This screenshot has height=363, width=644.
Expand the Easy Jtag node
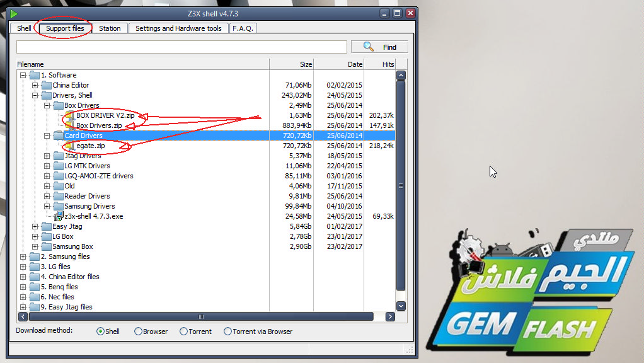[35, 226]
